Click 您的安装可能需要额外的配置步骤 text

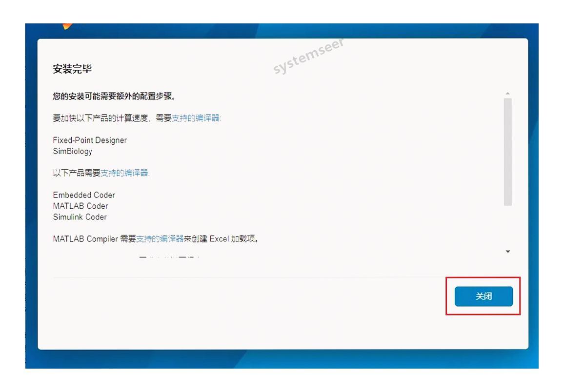pyautogui.click(x=114, y=96)
